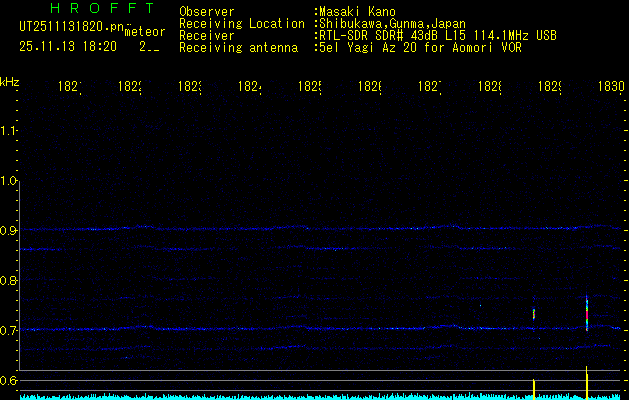Click the 0.9 frequency tick label
This screenshot has height=400, width=629.
click(10, 231)
